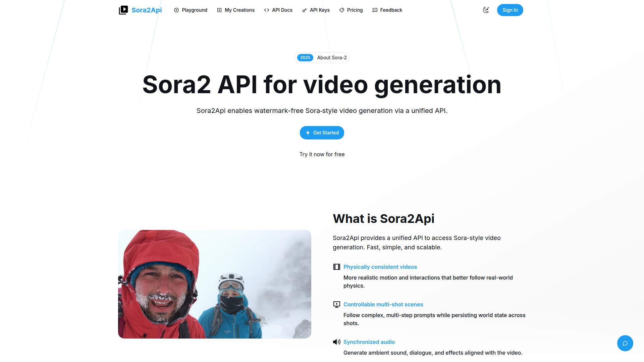This screenshot has width=644, height=362.
Task: Select the Controllable multi-shot scenes heading
Action: click(x=383, y=304)
